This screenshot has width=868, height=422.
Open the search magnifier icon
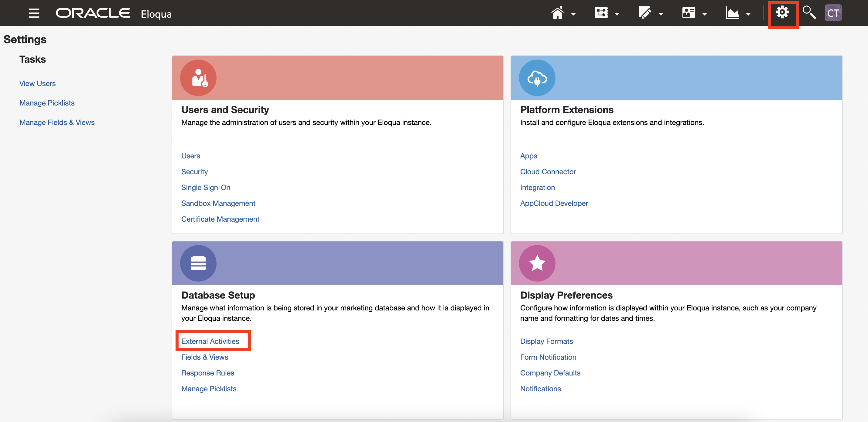(x=809, y=13)
